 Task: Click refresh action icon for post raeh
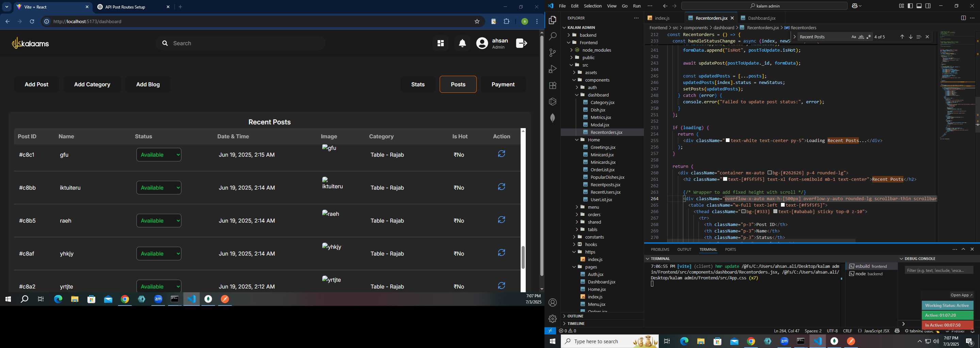502,220
